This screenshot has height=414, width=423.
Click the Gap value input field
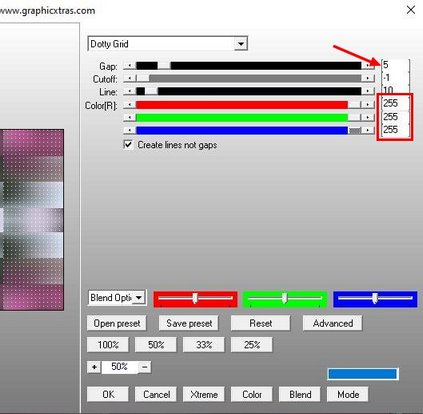(395, 65)
